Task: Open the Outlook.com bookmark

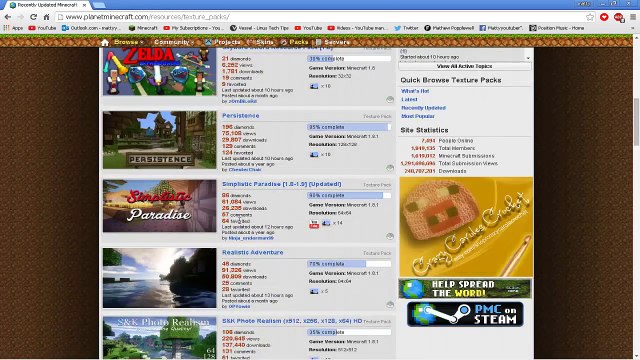Action: 91,28
